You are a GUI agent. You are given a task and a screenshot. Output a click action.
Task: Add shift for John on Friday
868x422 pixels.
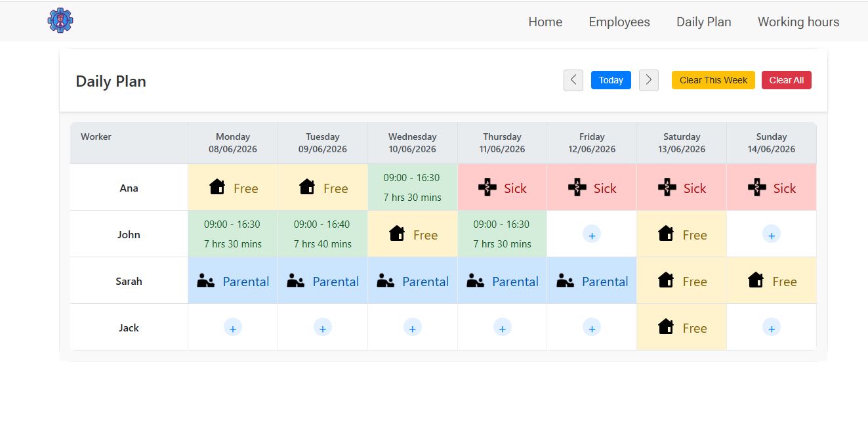[x=592, y=234]
